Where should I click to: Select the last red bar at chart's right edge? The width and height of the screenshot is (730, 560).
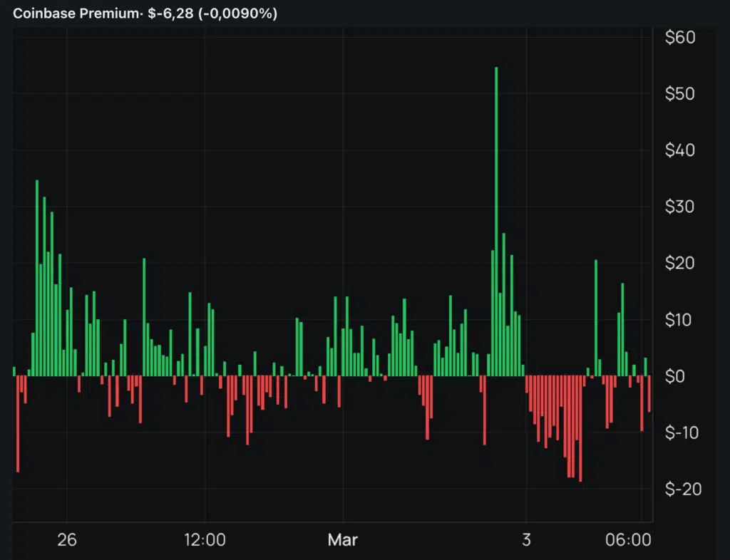point(649,394)
